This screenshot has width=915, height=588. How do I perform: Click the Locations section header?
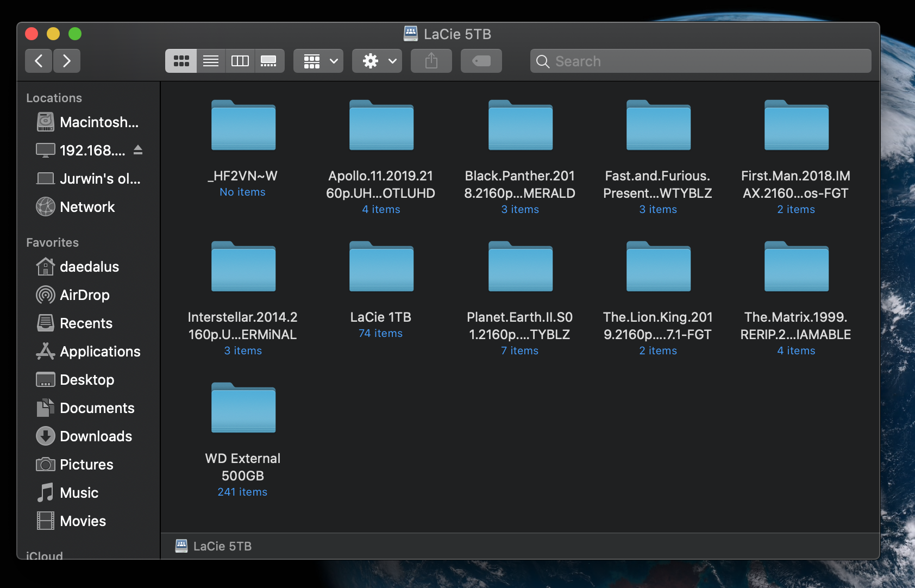click(54, 98)
